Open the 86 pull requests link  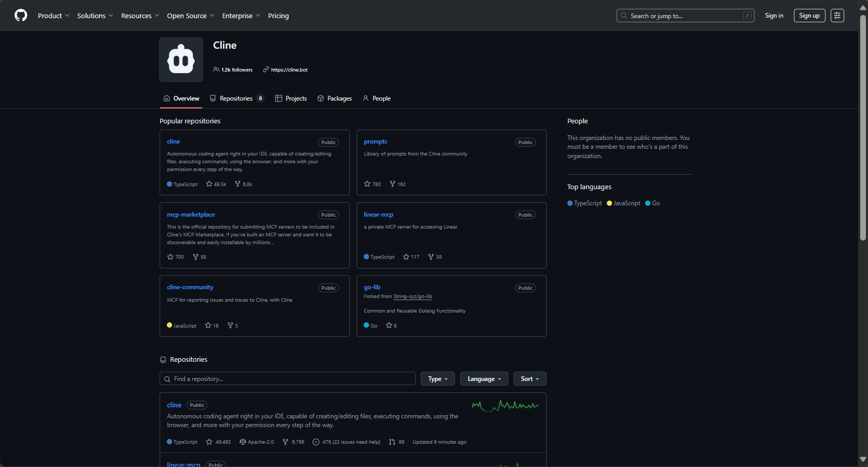point(396,442)
